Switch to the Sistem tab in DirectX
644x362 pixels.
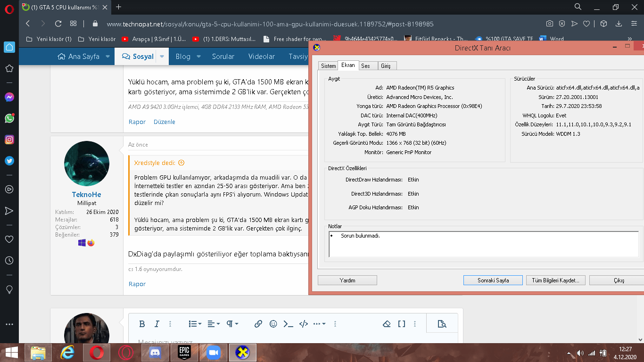[x=328, y=66]
